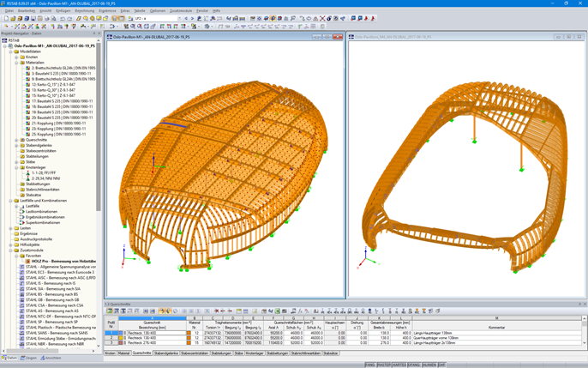Click the Redo arrow icon
The height and width of the screenshot is (368, 588).
pyautogui.click(x=69, y=18)
